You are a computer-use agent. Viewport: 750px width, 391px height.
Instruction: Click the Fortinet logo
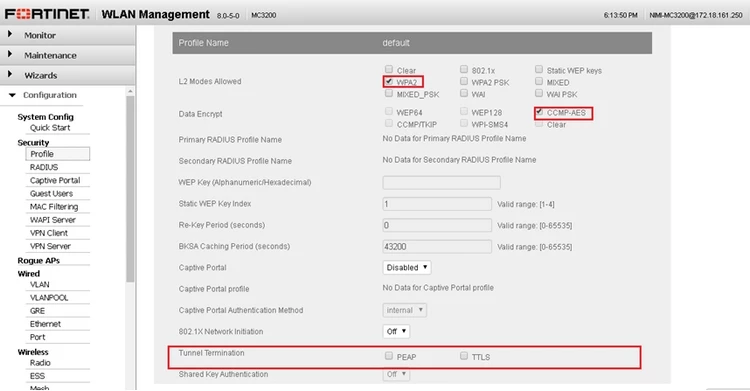(x=47, y=14)
